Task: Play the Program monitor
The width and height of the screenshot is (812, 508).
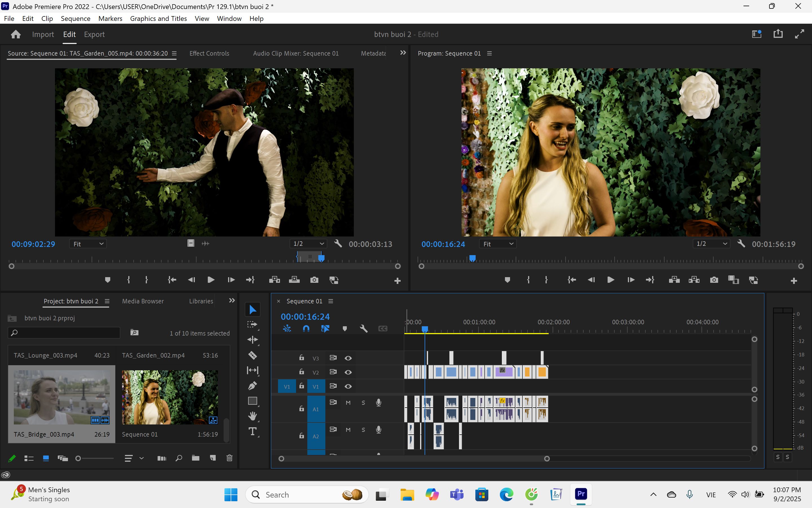Action: [x=611, y=280]
